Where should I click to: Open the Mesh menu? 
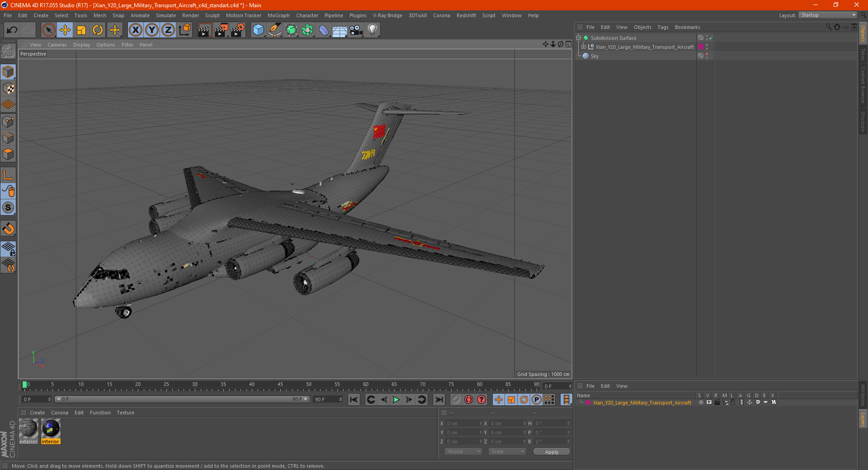tap(100, 15)
